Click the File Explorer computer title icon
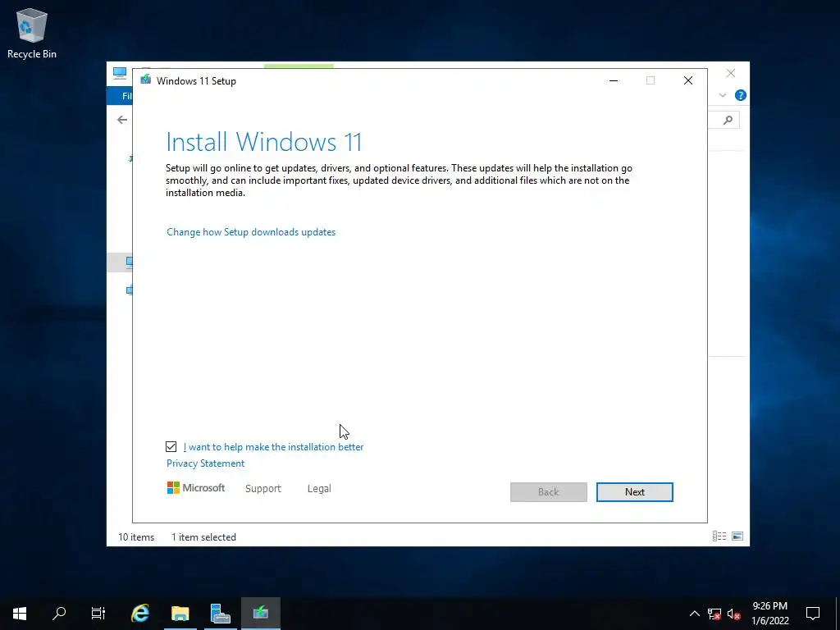 pyautogui.click(x=120, y=73)
